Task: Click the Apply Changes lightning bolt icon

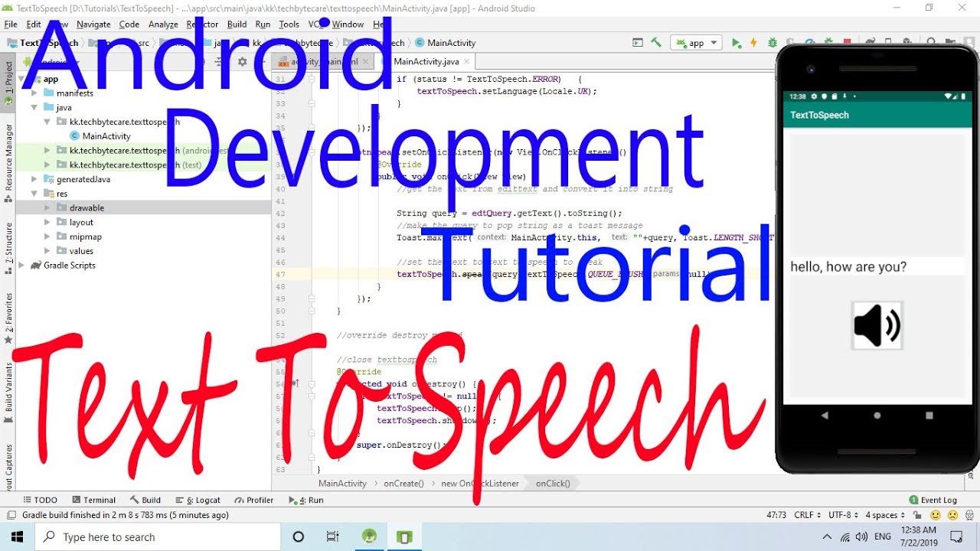Action: pyautogui.click(x=753, y=43)
